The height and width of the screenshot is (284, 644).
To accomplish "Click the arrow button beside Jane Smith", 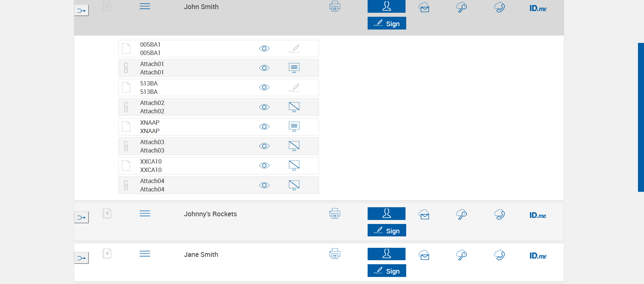I will click(82, 258).
